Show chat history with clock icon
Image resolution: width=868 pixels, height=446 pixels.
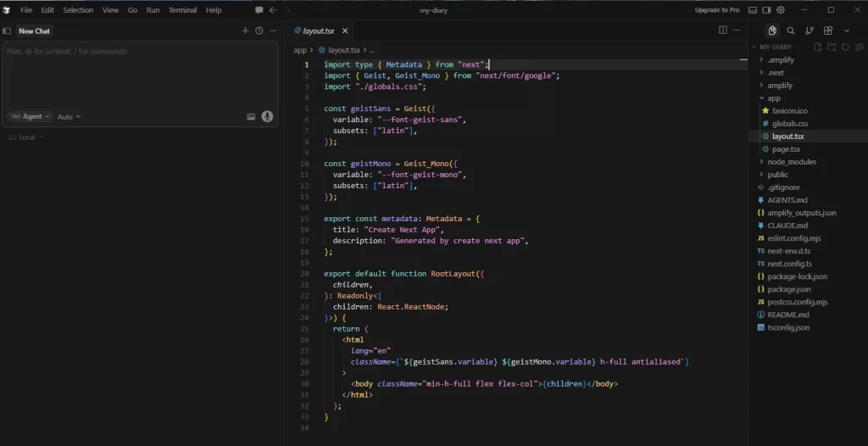[259, 31]
